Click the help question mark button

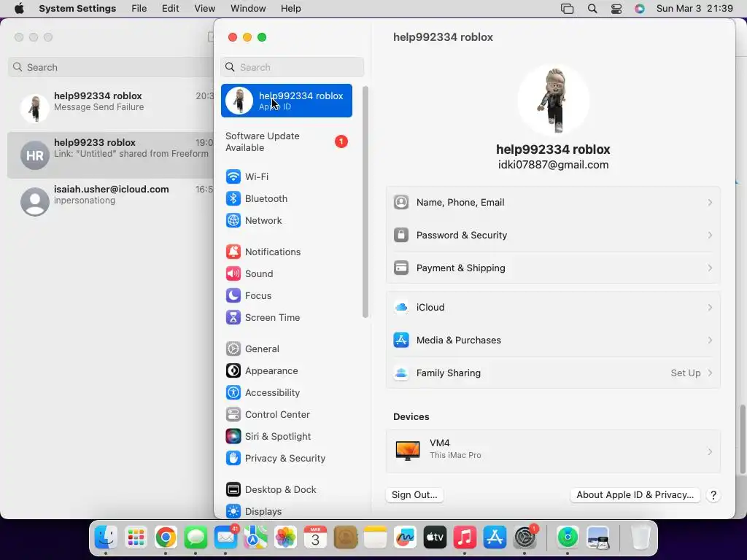click(x=713, y=495)
